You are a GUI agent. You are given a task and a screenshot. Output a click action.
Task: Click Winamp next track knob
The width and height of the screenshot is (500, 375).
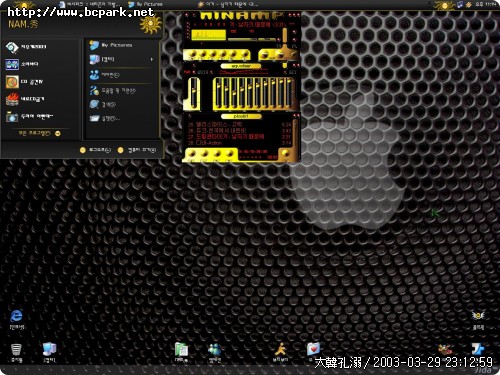point(234,54)
